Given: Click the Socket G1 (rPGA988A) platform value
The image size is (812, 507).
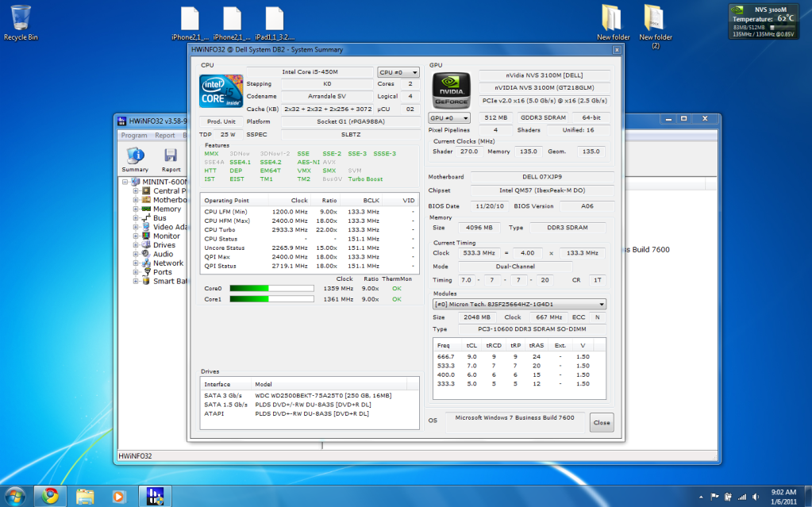Looking at the screenshot, I should [351, 121].
